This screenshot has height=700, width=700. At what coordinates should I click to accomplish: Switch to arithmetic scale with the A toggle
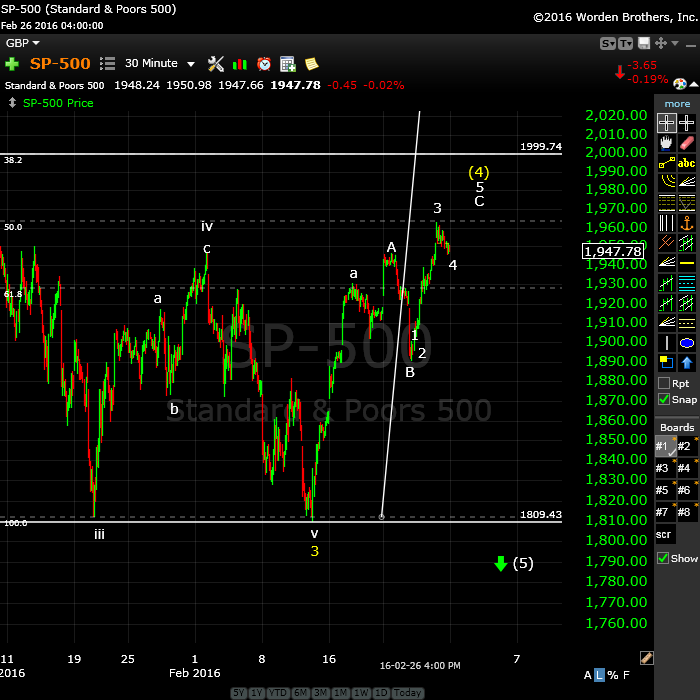(588, 675)
